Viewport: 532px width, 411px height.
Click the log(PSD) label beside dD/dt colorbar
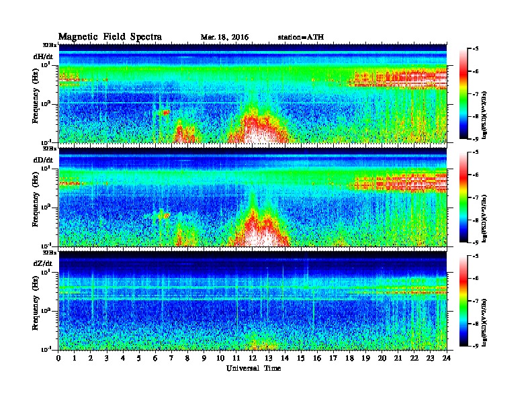coord(484,218)
